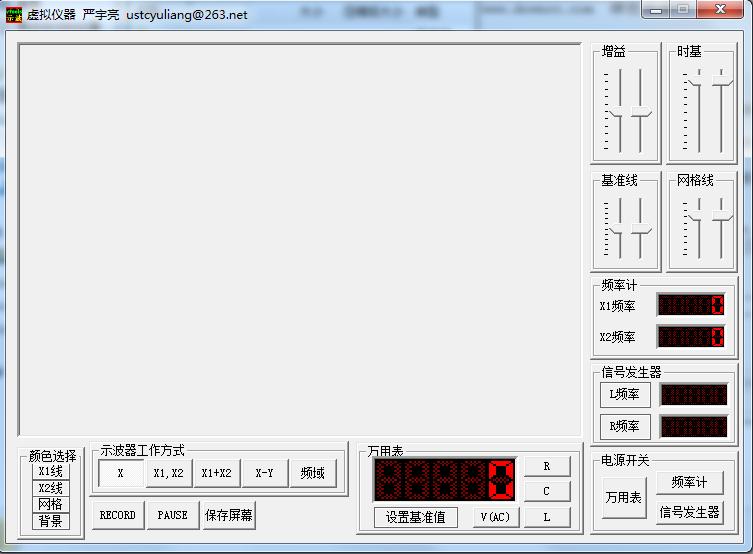The image size is (753, 554).
Task: Switch oscilloscope mode to X1+X2
Action: tap(217, 473)
